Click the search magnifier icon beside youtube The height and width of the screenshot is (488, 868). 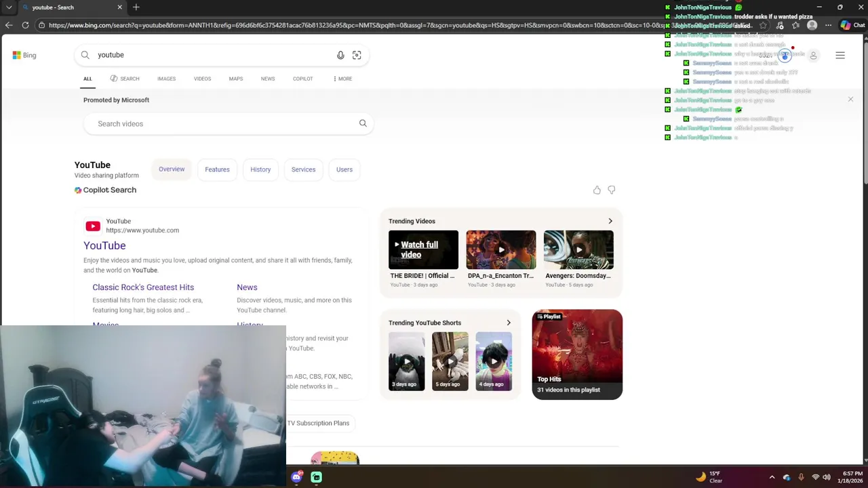(x=85, y=55)
